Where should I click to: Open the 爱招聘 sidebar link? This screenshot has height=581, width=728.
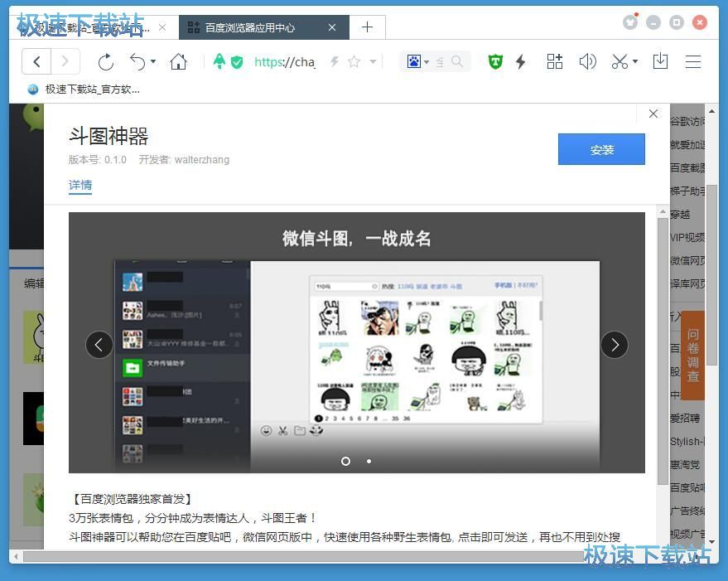coord(685,419)
